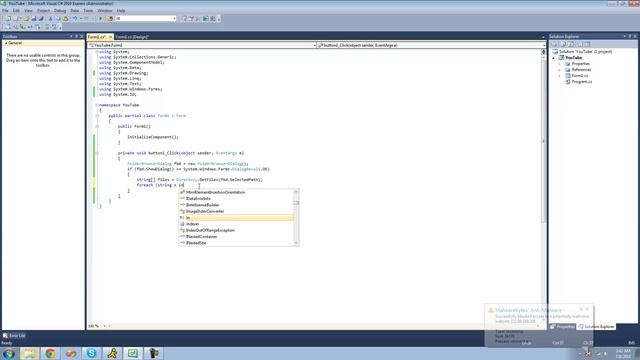Click the Redo toolbar icon
The width and height of the screenshot is (640, 360).
[x=87, y=19]
